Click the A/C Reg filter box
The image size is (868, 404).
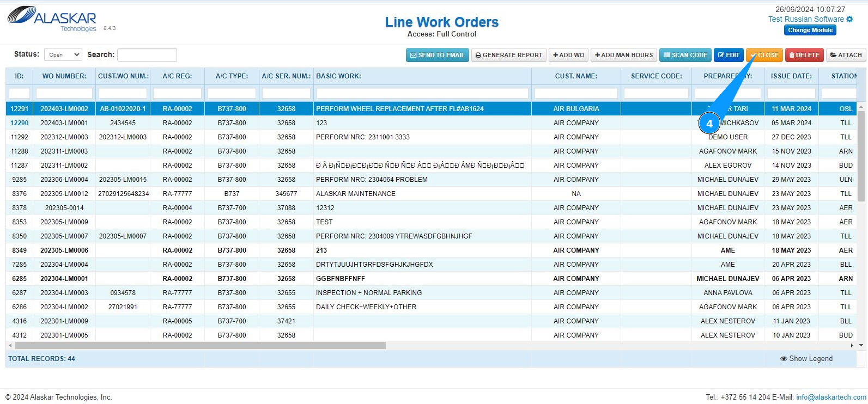point(178,93)
